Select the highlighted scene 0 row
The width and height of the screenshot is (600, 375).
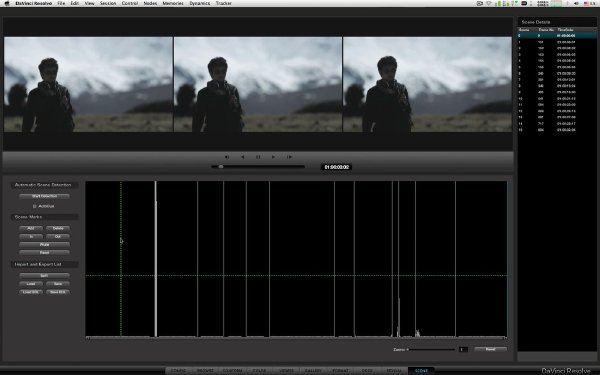pos(557,36)
